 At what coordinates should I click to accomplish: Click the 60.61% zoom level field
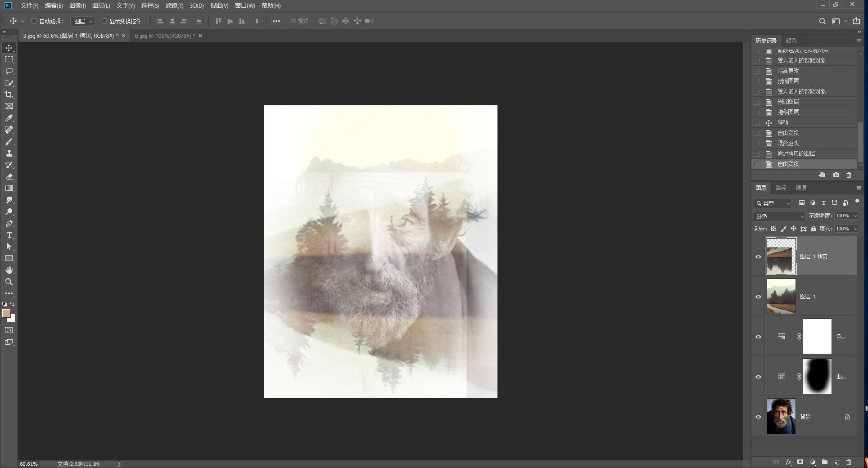[29, 464]
